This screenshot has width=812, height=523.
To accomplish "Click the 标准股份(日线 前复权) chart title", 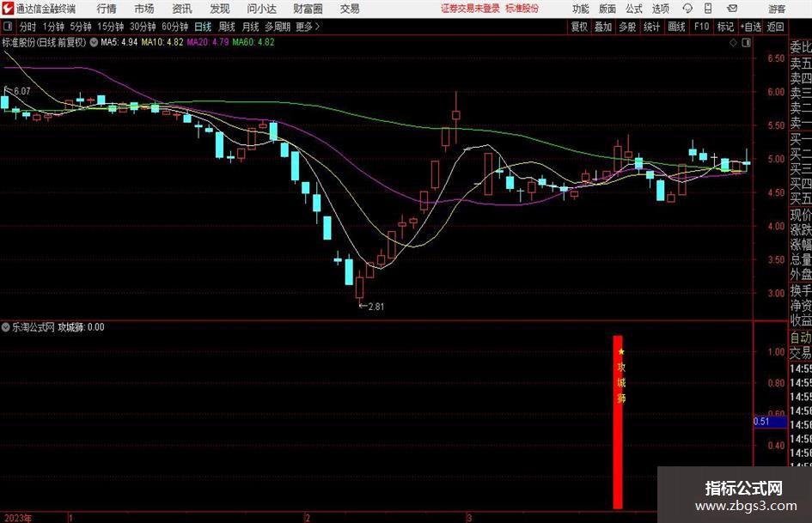I will 44,42.
